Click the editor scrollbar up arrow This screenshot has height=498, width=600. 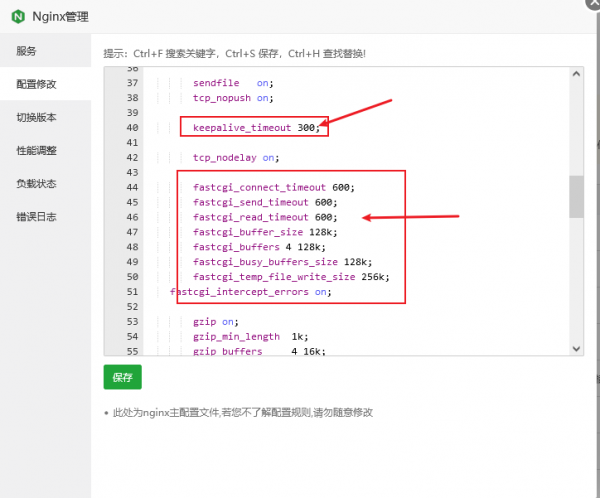[x=576, y=74]
